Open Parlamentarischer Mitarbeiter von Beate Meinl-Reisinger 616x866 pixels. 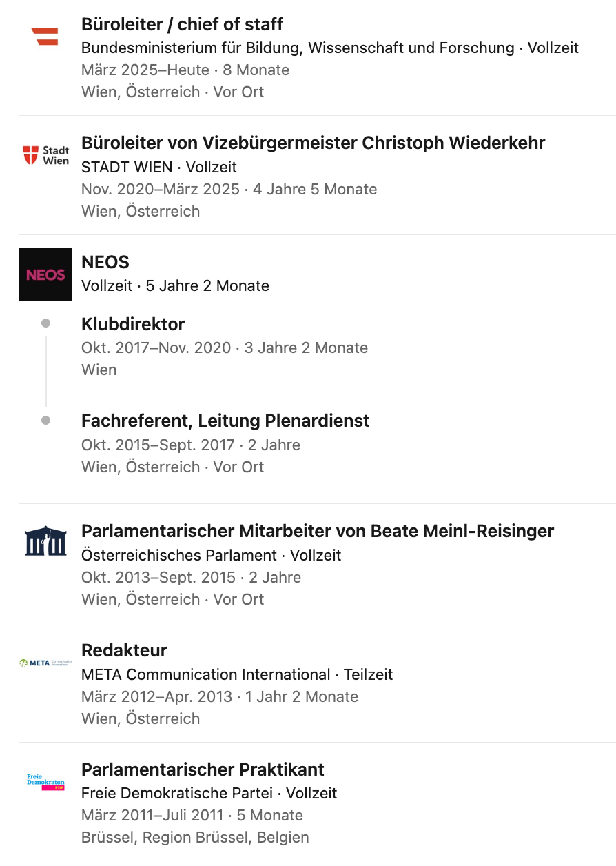coord(318,531)
